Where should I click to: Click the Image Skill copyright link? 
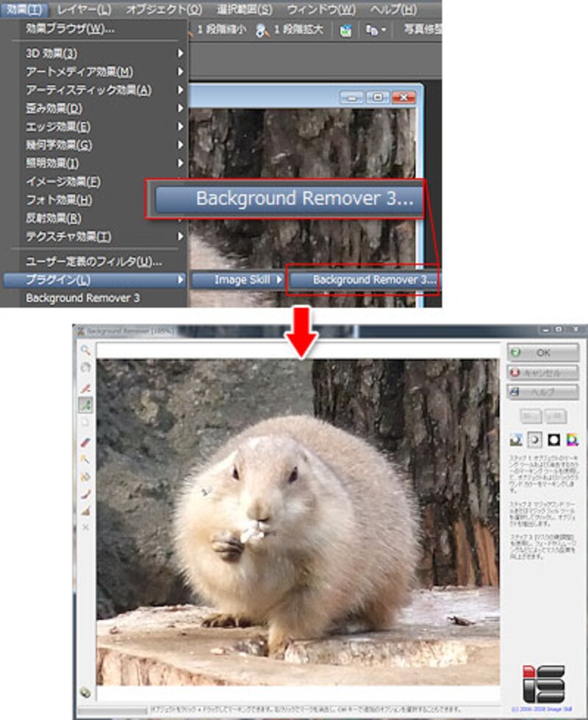543,709
